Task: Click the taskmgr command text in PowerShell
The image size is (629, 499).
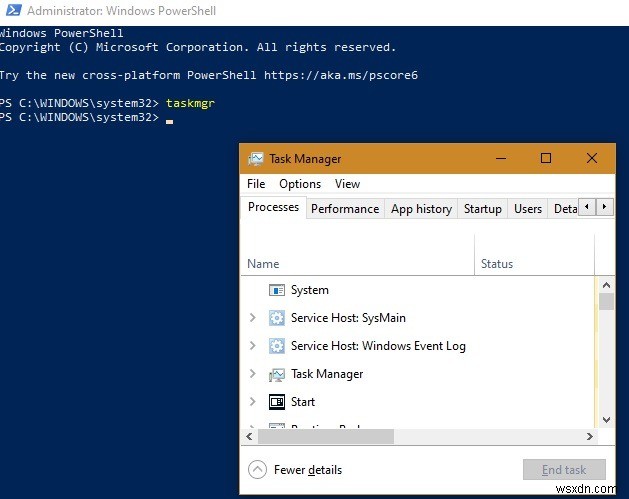Action: pos(191,103)
